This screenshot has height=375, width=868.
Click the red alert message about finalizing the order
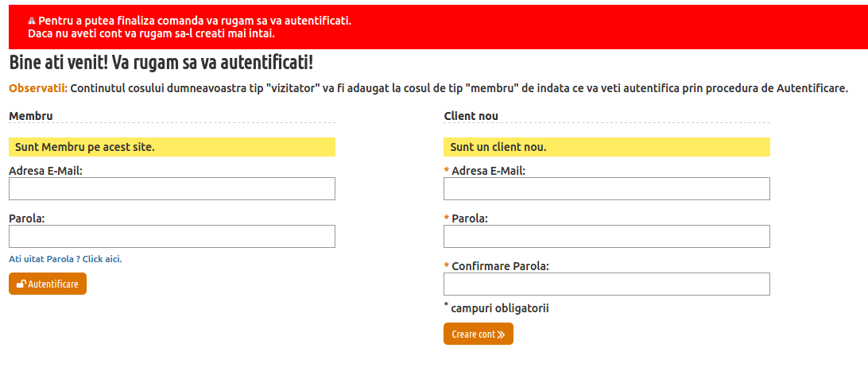click(x=190, y=27)
